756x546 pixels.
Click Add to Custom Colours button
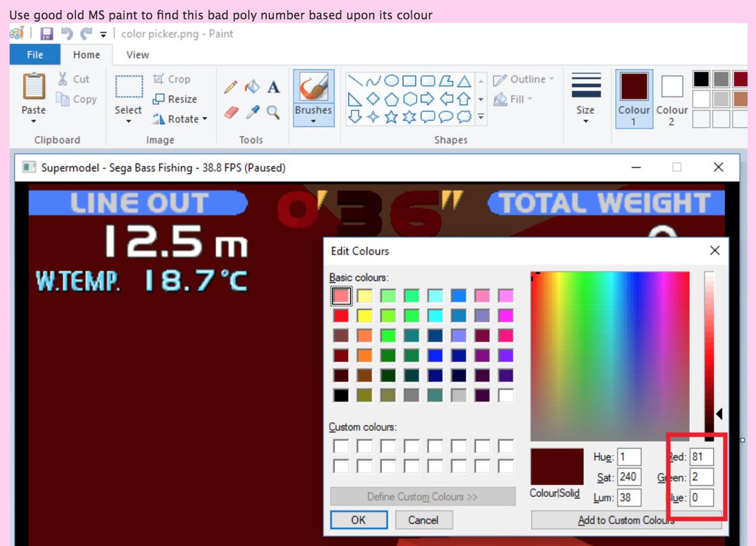pos(626,520)
